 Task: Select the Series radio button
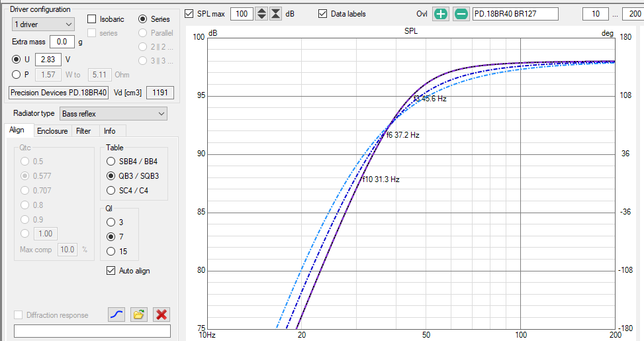(x=142, y=19)
